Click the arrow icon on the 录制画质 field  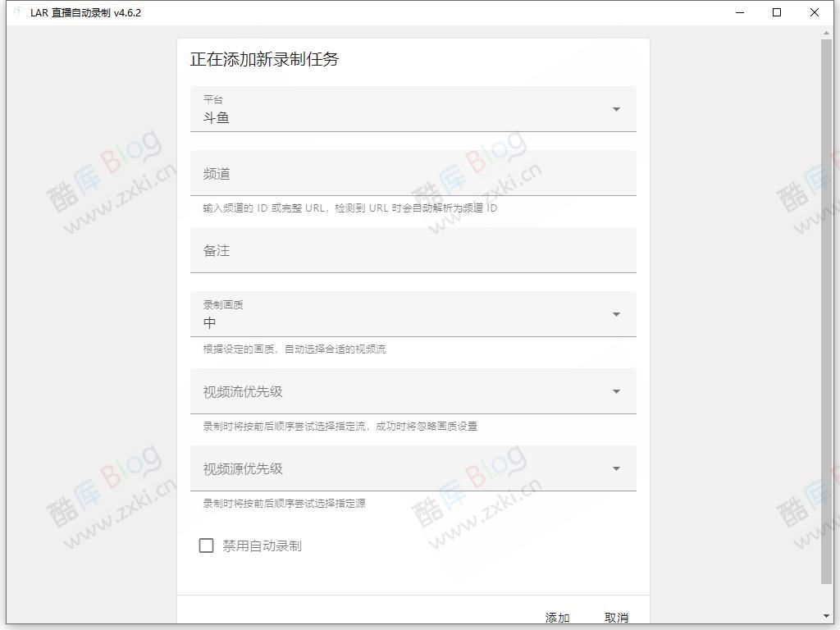coord(616,313)
